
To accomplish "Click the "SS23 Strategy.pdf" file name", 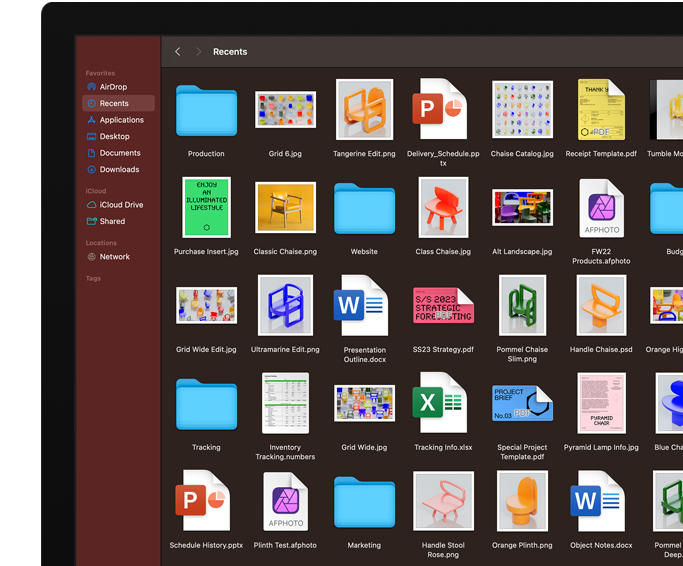I will click(x=443, y=349).
